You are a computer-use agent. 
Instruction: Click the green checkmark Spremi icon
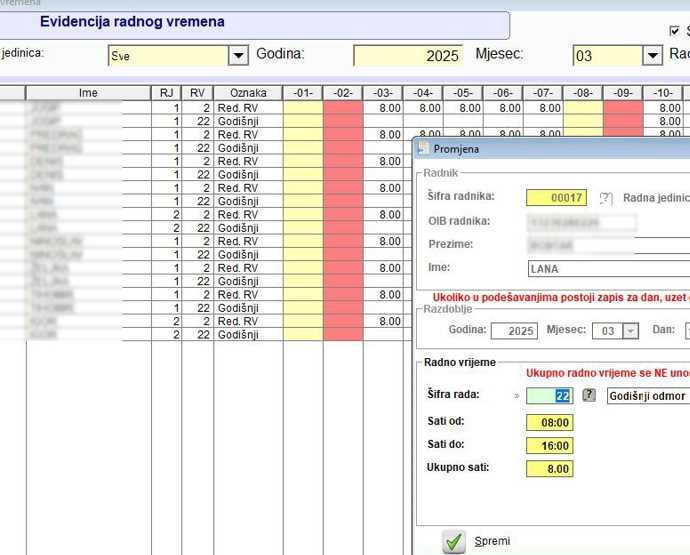tap(455, 541)
